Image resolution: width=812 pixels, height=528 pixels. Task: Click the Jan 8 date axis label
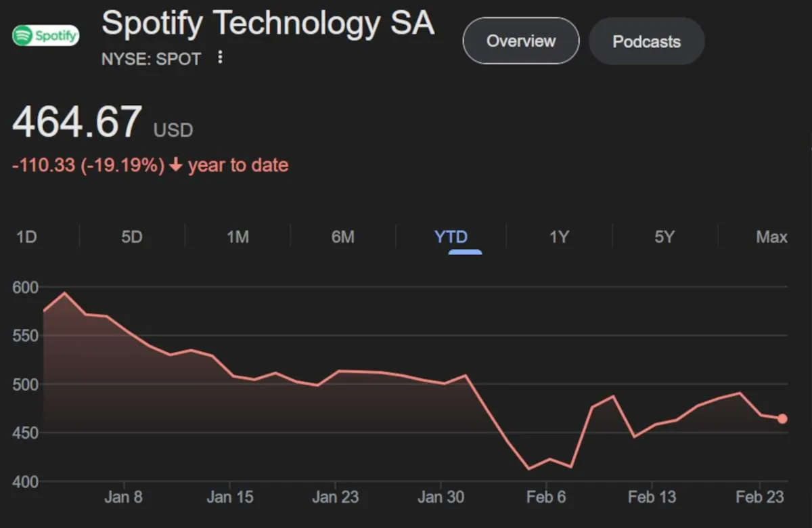click(124, 498)
